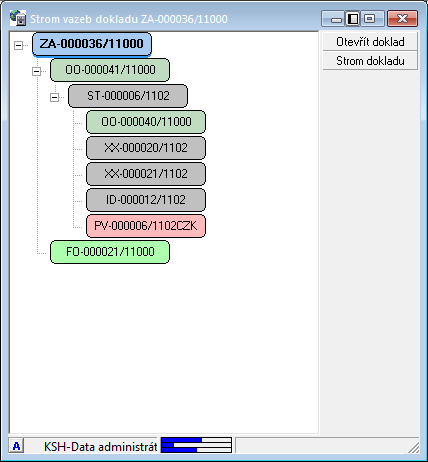Screen dimensions: 428x462
Task: Collapse the ZA-000036/11000 root node
Action: tap(19, 45)
